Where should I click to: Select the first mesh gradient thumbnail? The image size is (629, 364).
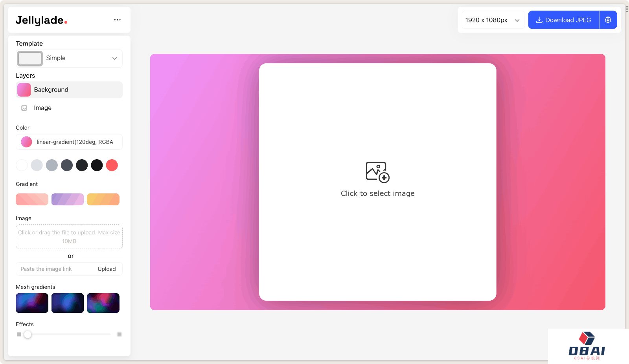(x=32, y=303)
